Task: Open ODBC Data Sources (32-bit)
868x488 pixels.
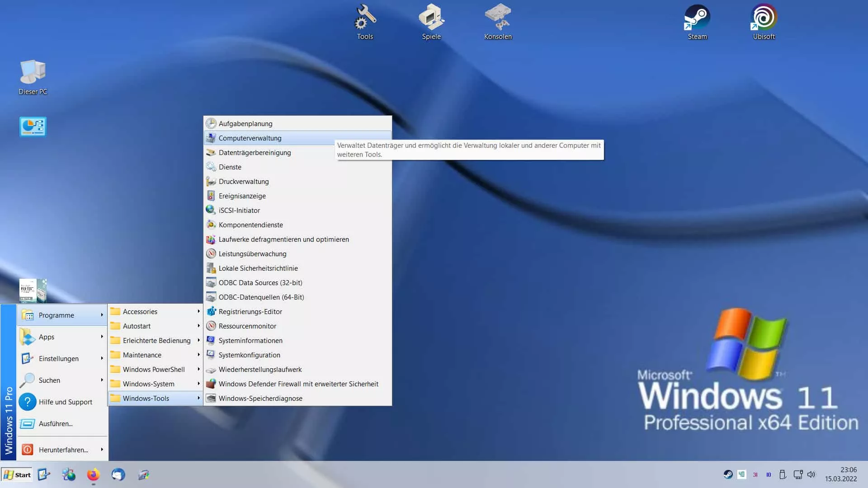Action: click(x=297, y=282)
